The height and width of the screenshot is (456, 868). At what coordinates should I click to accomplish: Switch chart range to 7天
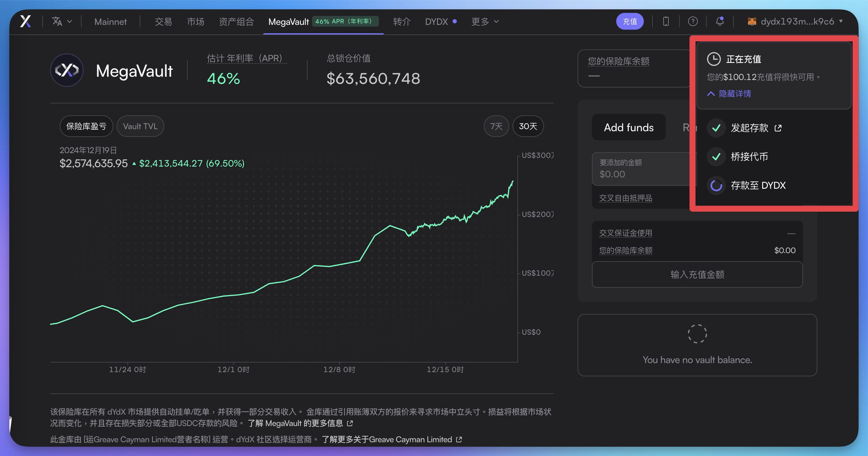[496, 126]
